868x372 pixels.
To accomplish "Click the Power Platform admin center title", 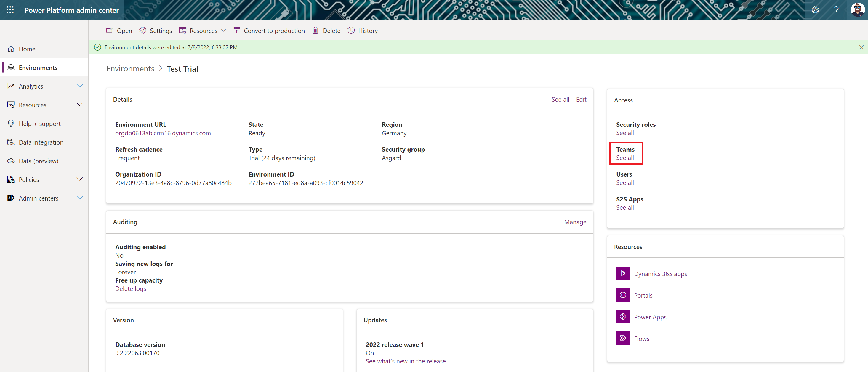I will point(71,10).
